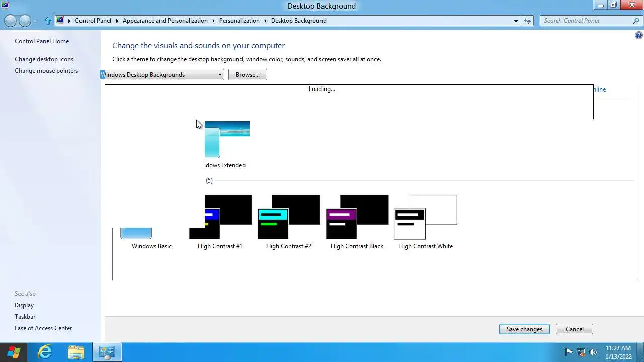The width and height of the screenshot is (644, 362).
Task: Minimize the Desktop Background window
Action: tap(601, 6)
